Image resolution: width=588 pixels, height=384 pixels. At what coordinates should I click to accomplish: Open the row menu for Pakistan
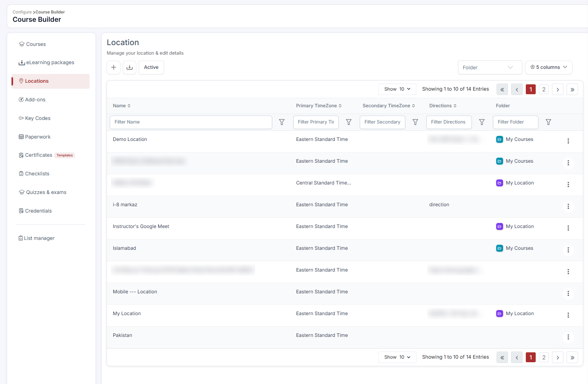[568, 337]
